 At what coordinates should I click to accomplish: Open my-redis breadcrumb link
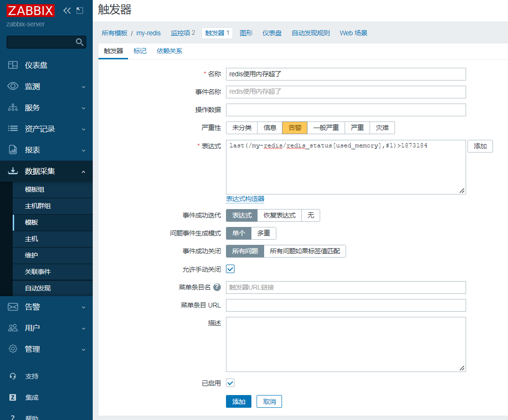tap(148, 33)
